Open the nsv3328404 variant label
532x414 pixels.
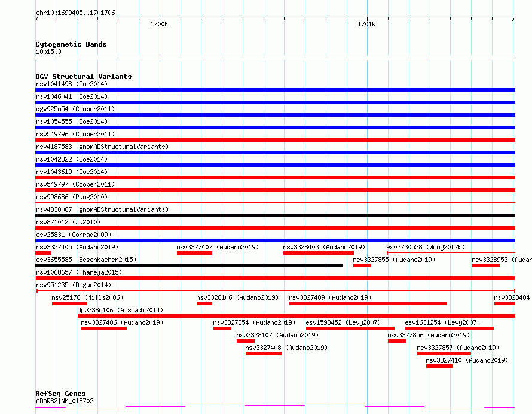tap(512, 297)
